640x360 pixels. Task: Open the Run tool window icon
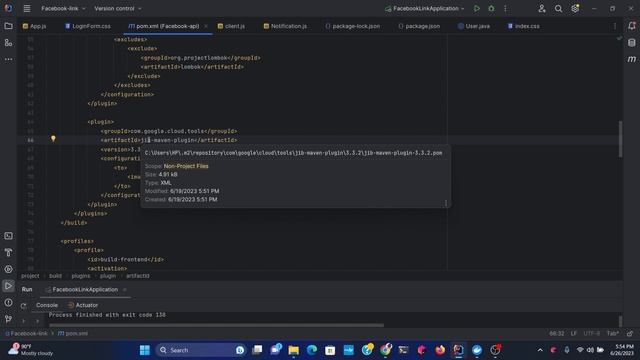coord(8,286)
